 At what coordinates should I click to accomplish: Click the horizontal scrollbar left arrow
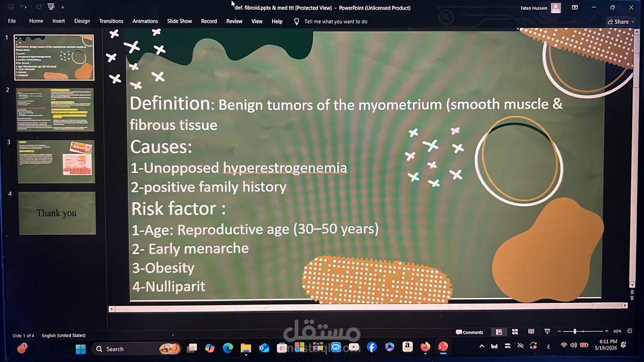pos(111,309)
